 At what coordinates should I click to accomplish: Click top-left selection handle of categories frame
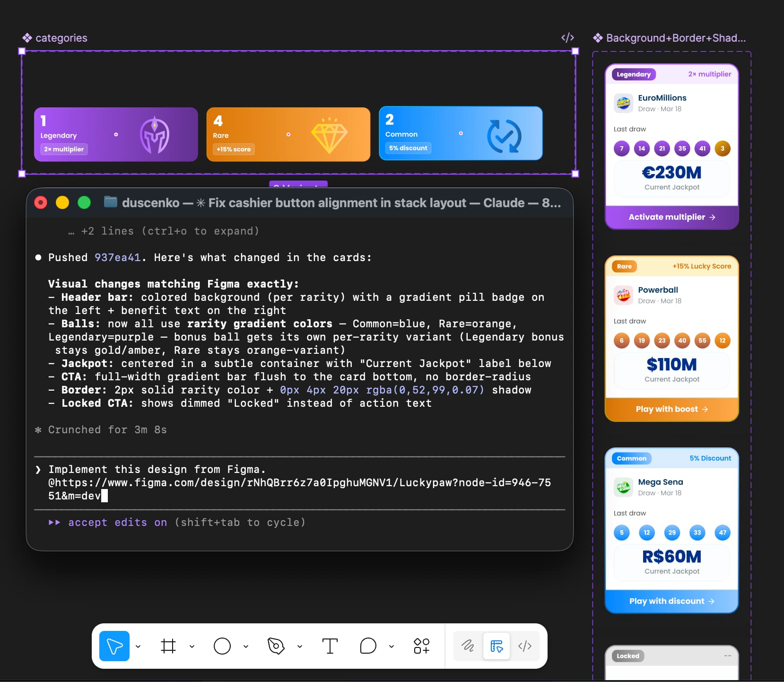[x=22, y=51]
